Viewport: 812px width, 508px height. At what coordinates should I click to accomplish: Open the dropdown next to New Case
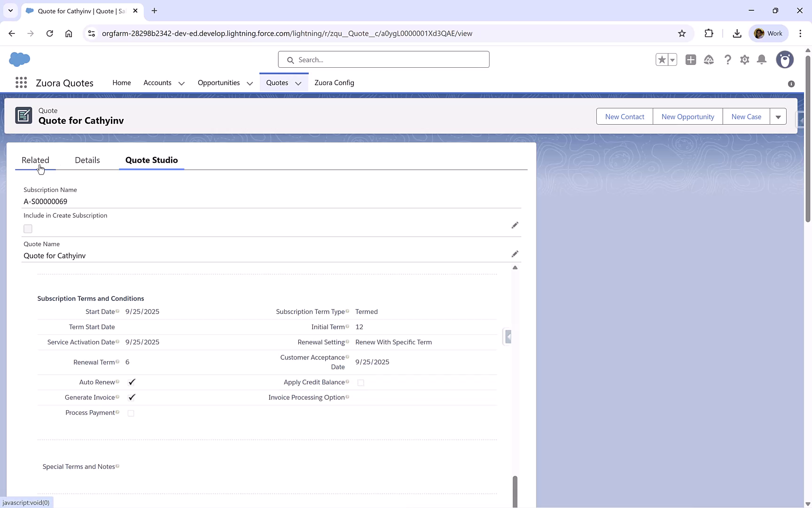[778, 116]
